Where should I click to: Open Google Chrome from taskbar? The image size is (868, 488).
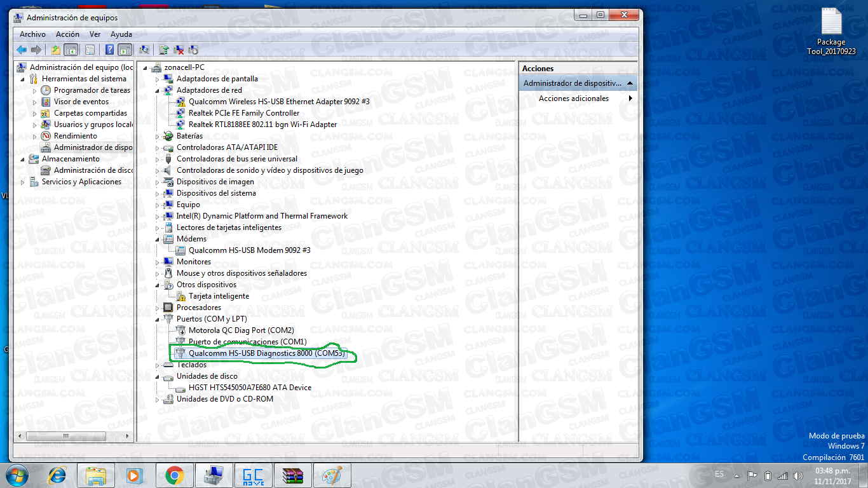[175, 475]
